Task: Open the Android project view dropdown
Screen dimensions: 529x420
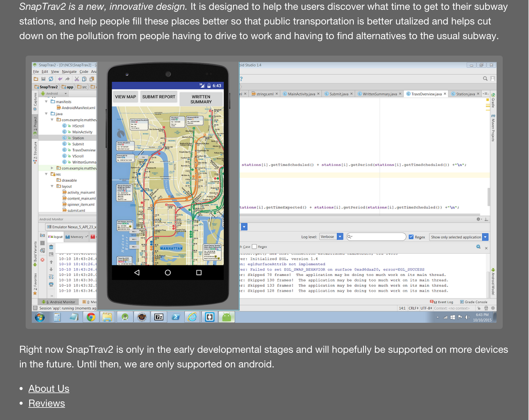Action: [x=54, y=94]
